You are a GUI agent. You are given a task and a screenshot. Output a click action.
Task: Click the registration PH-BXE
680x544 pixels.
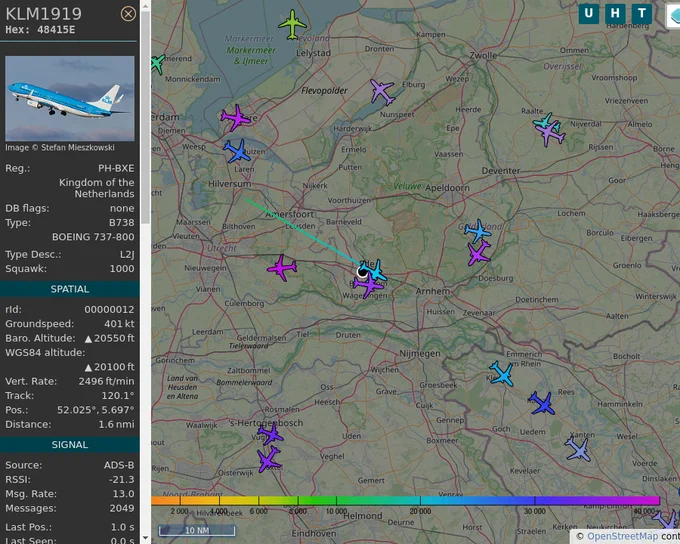click(116, 168)
